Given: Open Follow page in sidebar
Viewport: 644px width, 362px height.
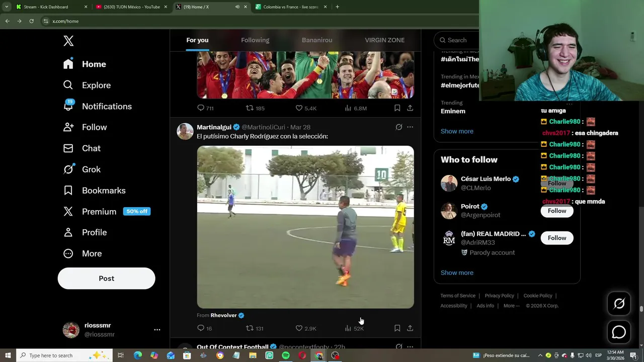Looking at the screenshot, I should 85,127.
